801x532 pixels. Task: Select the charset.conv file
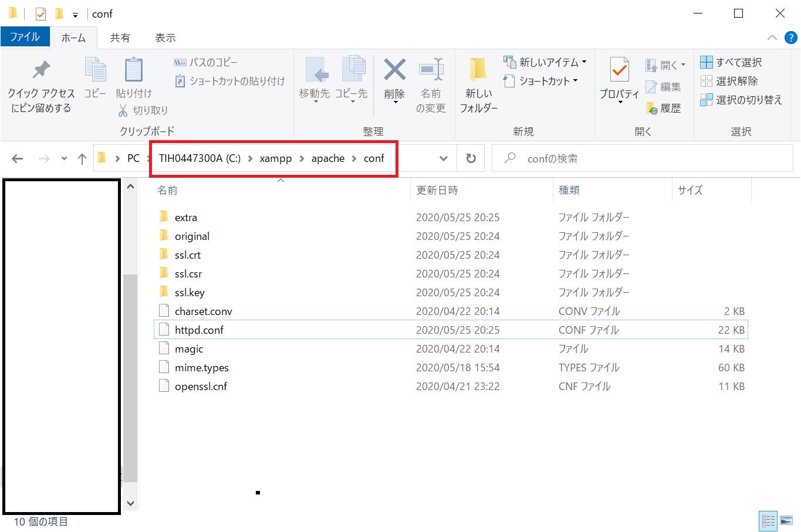(x=450, y=311)
